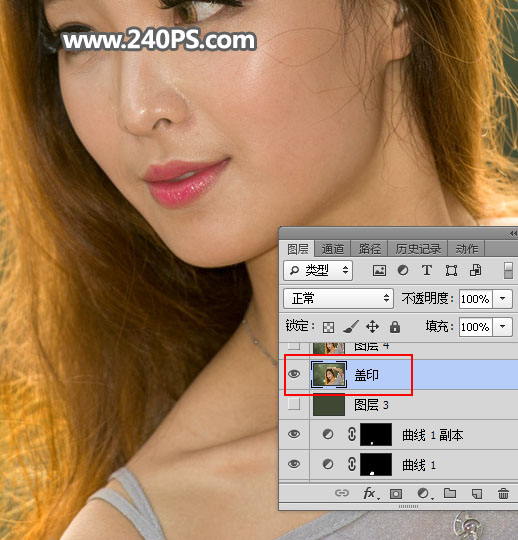Viewport: 518px width, 540px height.
Task: Click the 图层 3 layer name
Action: (x=371, y=405)
